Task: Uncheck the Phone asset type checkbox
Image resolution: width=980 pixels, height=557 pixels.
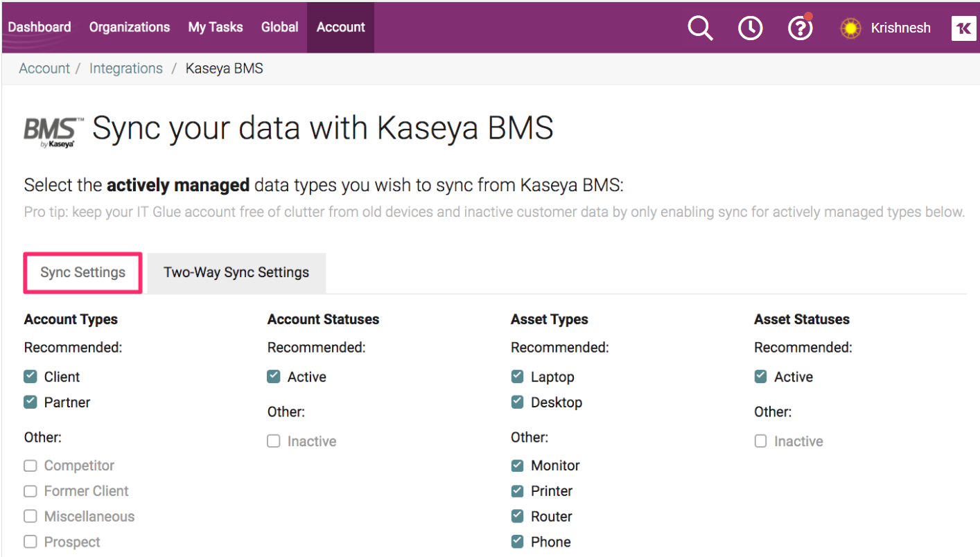Action: click(x=517, y=542)
